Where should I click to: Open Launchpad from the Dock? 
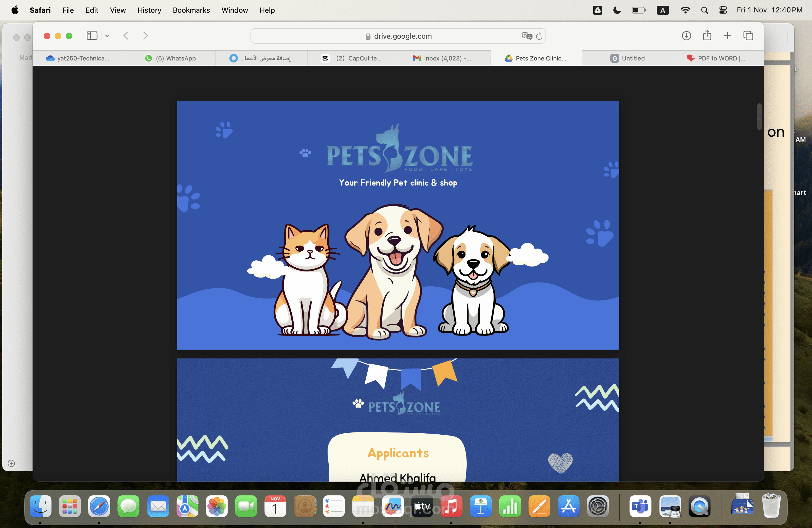pos(70,506)
